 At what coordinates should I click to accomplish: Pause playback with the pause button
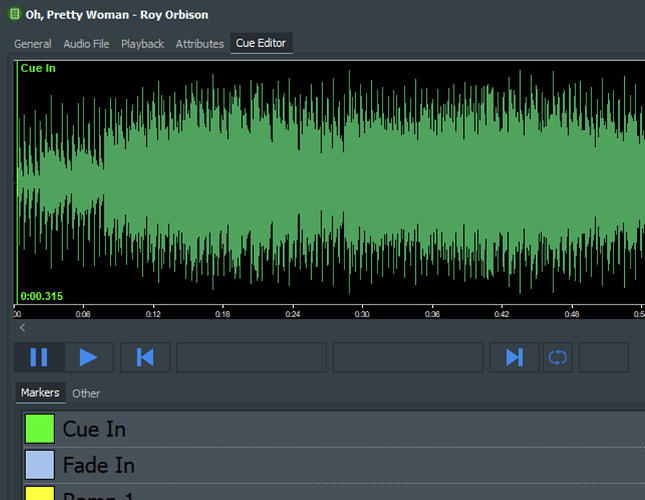[39, 357]
